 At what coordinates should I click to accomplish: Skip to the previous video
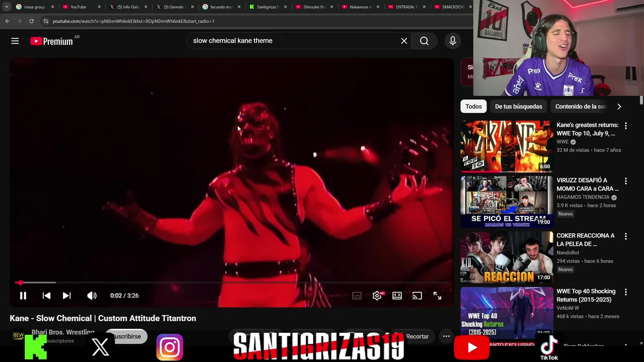(46, 296)
